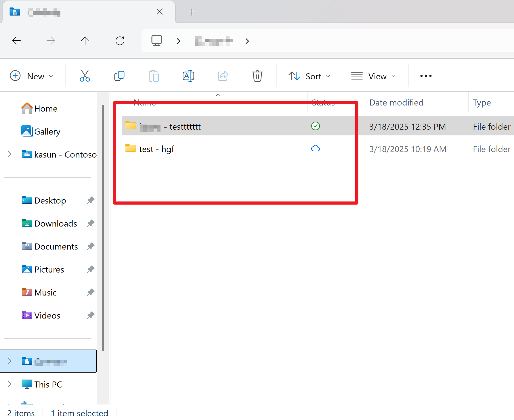Image resolution: width=514 pixels, height=420 pixels.
Task: Click the pin icon beside Videos
Action: click(91, 315)
